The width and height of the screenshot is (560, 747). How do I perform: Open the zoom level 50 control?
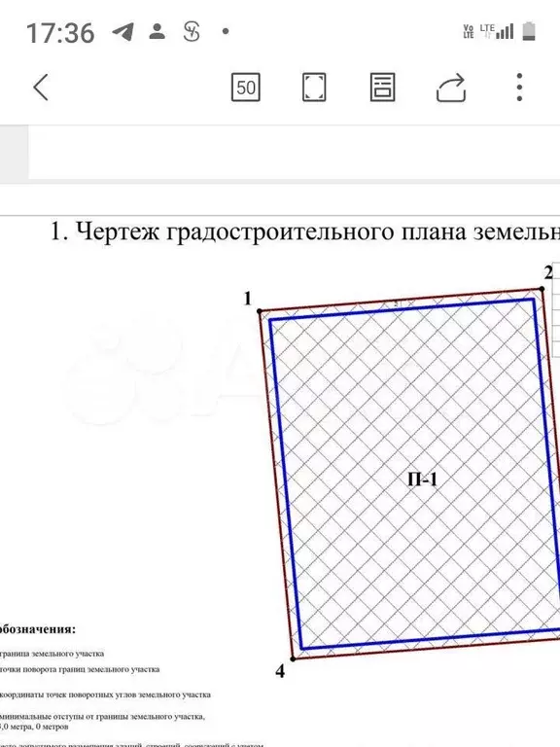coord(246,88)
